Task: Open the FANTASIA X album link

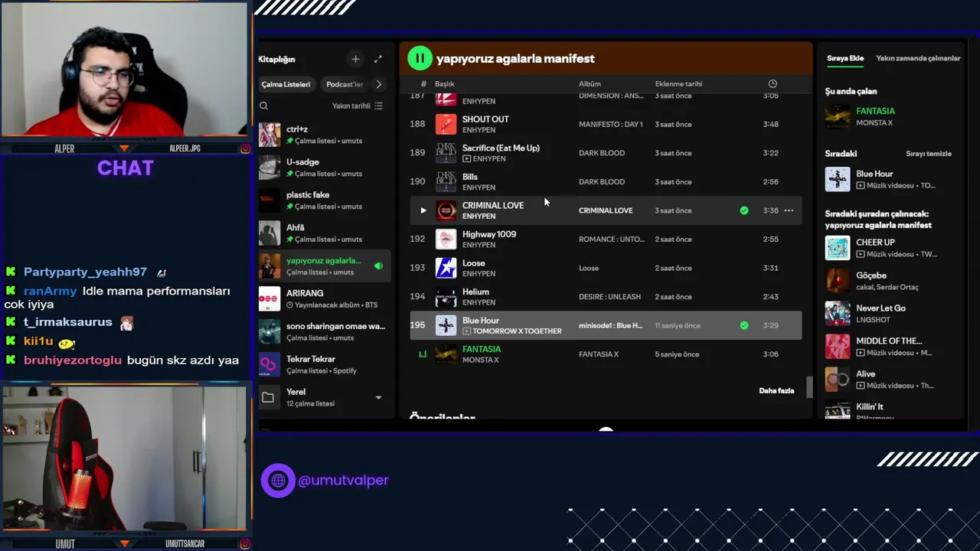Action: point(599,354)
